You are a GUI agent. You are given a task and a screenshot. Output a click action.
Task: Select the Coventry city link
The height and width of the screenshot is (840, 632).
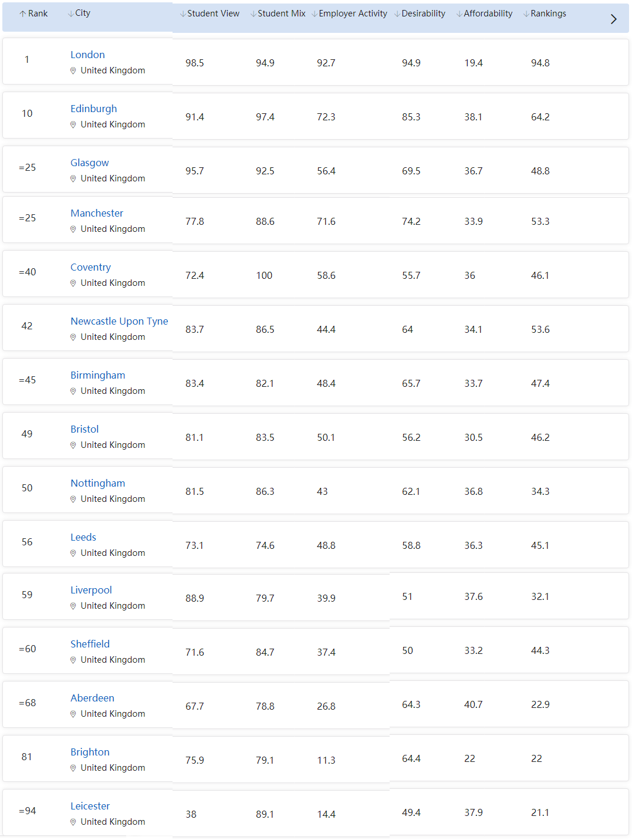(90, 267)
